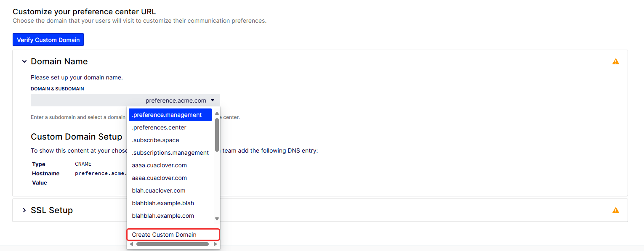Click the Domain Name section title

(x=59, y=61)
